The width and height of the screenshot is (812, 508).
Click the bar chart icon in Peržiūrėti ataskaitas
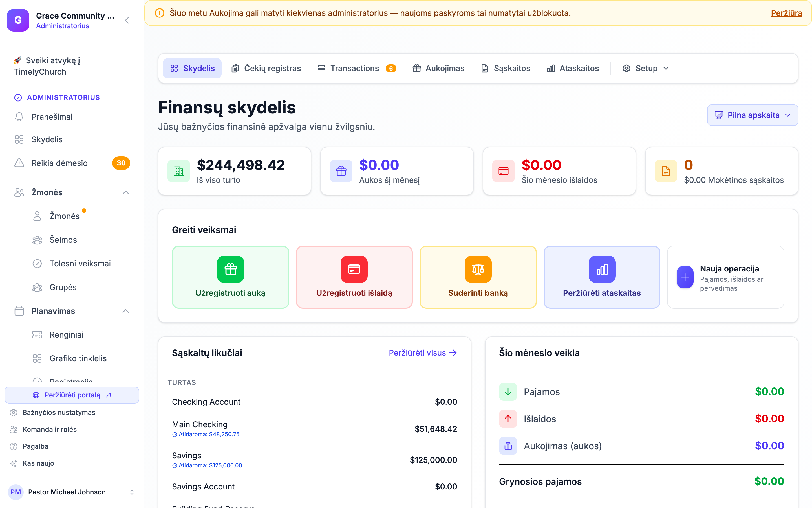(x=602, y=269)
